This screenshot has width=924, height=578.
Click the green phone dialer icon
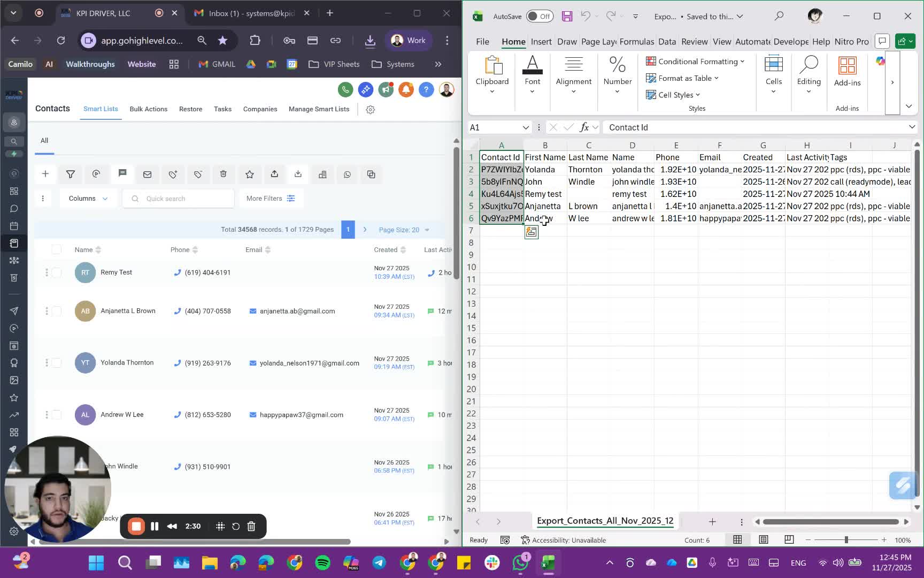point(345,89)
